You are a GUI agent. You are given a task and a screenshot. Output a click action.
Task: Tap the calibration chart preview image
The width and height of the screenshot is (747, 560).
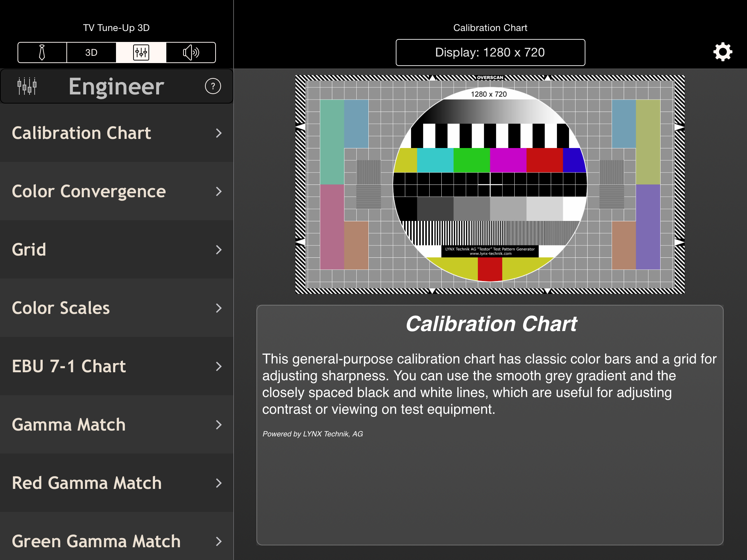489,184
